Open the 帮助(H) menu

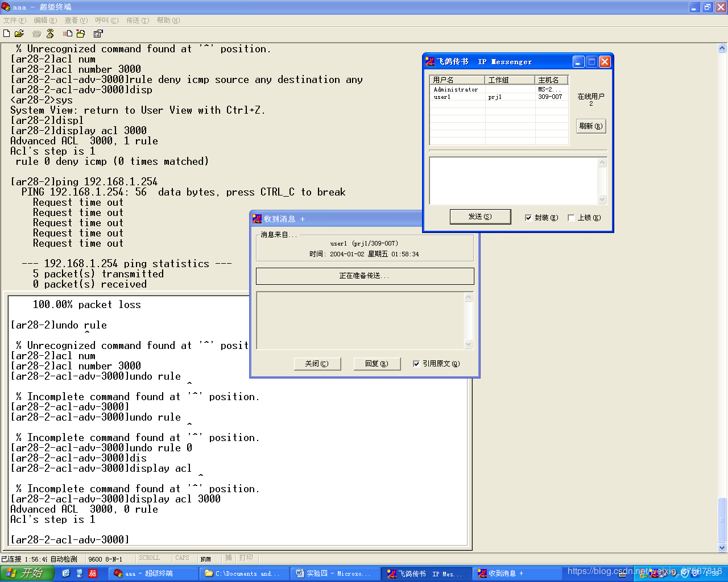coord(168,20)
